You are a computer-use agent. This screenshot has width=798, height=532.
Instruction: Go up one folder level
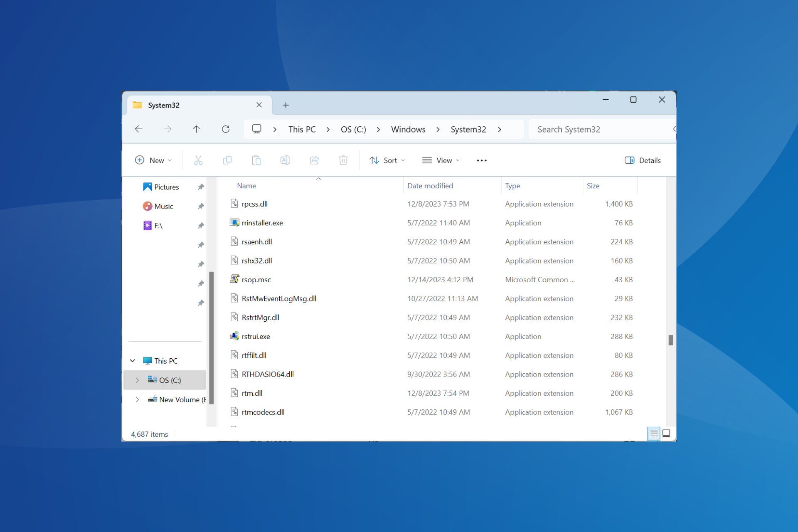[197, 129]
